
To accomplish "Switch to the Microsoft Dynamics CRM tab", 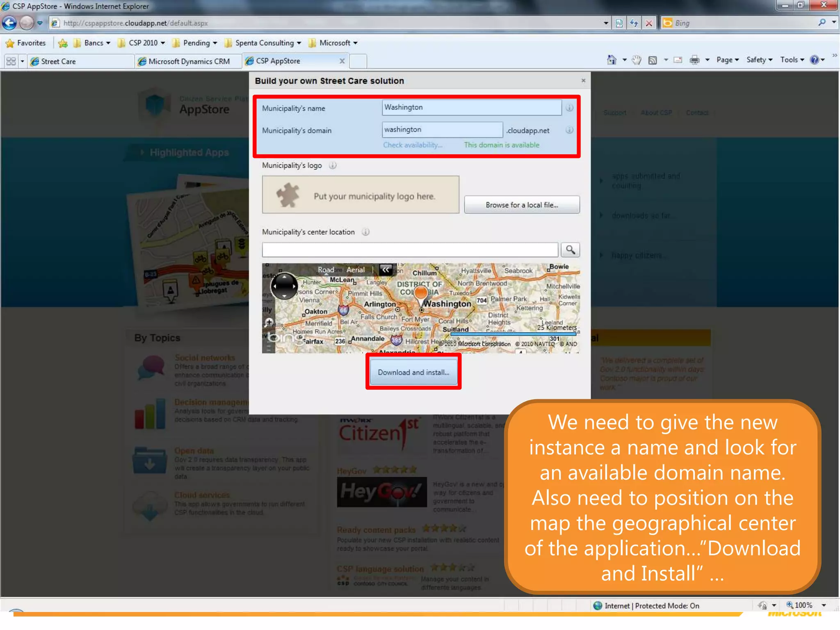I will 189,62.
